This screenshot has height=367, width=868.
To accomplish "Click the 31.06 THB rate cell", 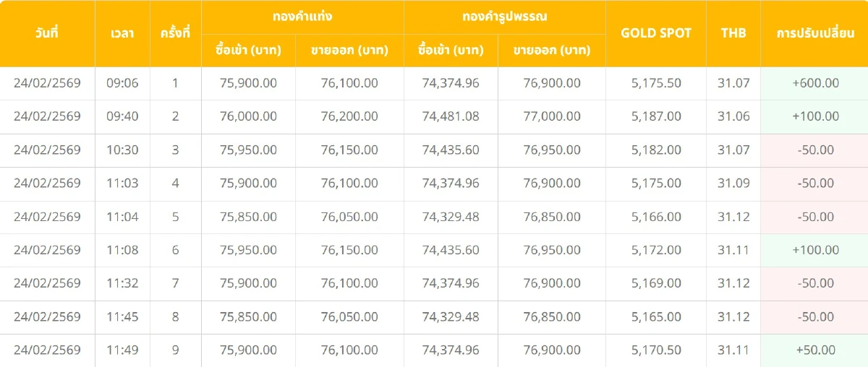I will pos(733,116).
